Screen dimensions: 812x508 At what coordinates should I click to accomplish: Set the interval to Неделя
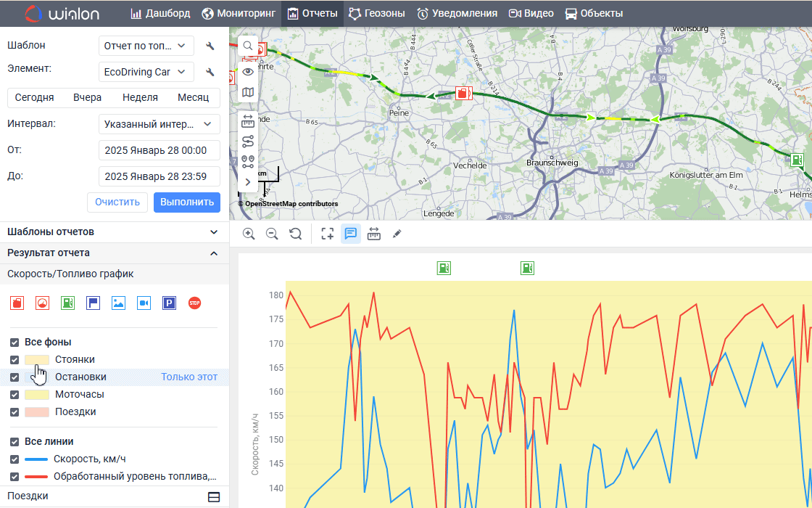pos(140,97)
